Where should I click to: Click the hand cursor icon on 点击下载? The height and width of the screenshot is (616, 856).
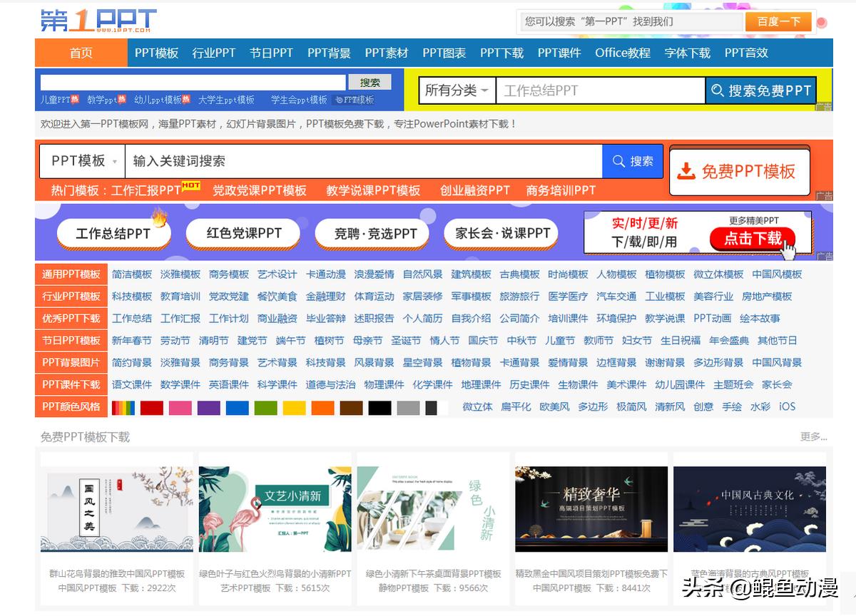[x=788, y=251]
